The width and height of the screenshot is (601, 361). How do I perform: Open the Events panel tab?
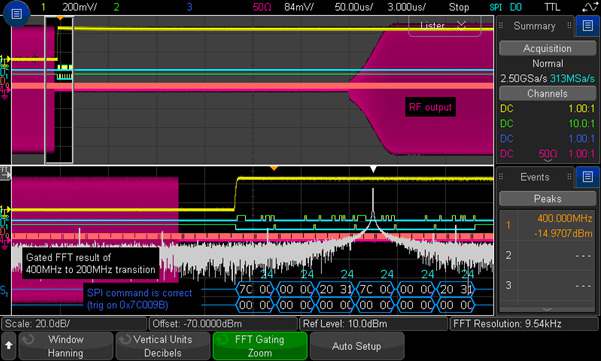pos(534,177)
